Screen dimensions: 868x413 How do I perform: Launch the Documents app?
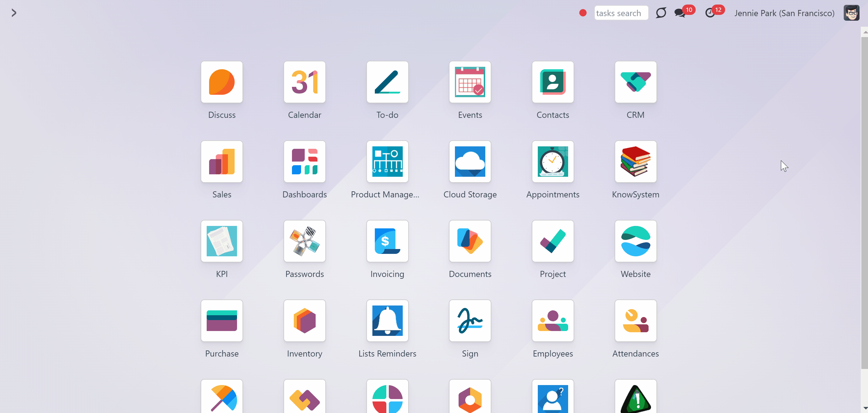pyautogui.click(x=470, y=241)
